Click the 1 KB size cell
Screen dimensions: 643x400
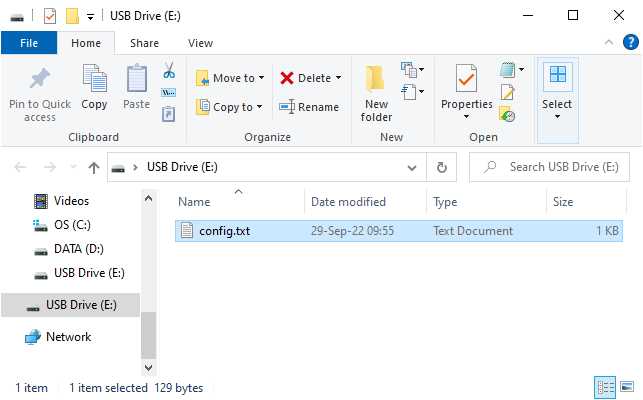click(x=607, y=231)
